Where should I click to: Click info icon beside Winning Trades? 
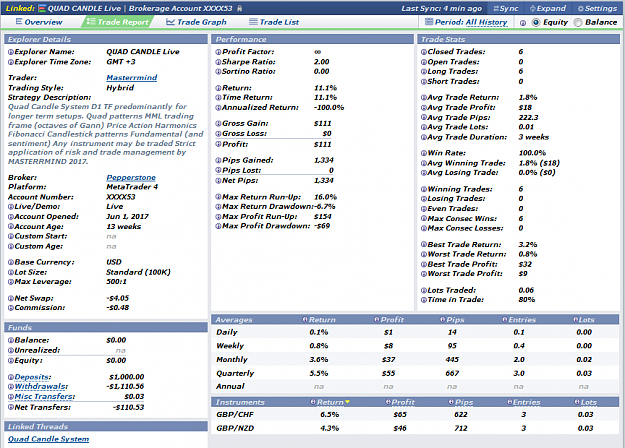tap(424, 189)
